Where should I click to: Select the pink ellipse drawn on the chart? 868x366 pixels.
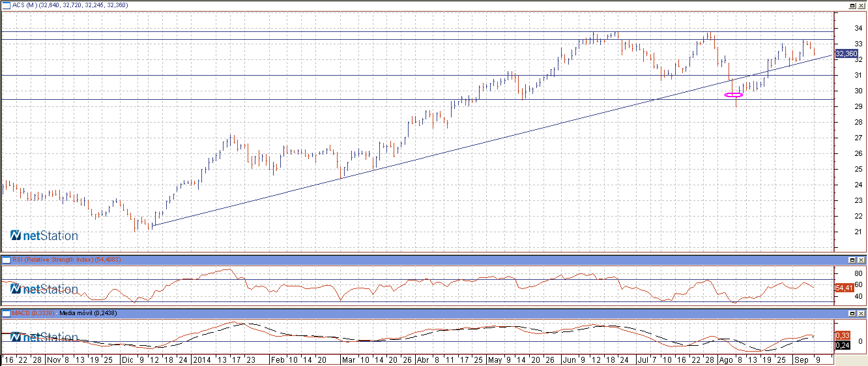click(734, 95)
